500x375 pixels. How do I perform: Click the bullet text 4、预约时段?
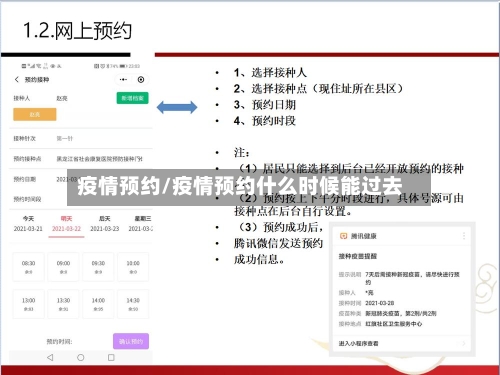click(x=265, y=121)
